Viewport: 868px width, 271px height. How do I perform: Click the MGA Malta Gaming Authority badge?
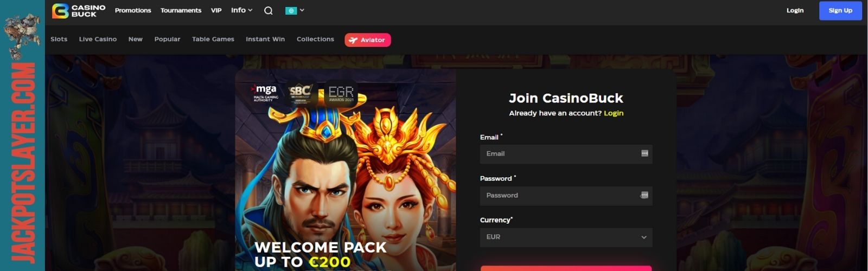tap(265, 93)
